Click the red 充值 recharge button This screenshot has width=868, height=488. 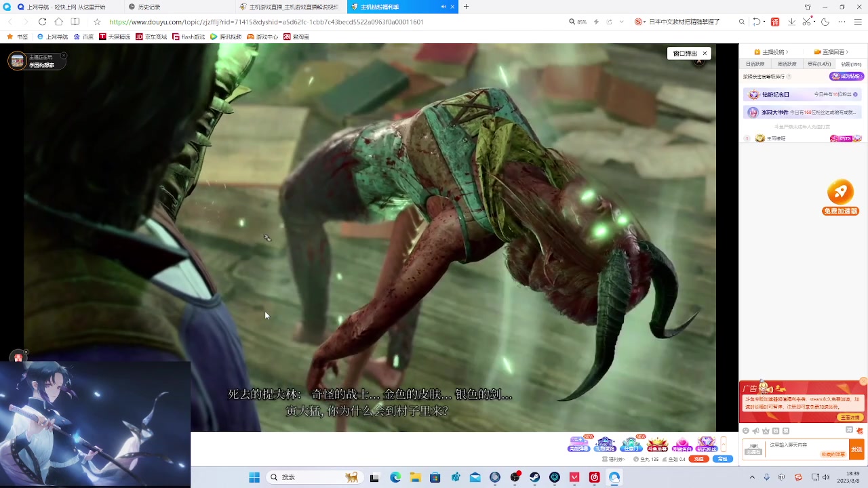699,459
